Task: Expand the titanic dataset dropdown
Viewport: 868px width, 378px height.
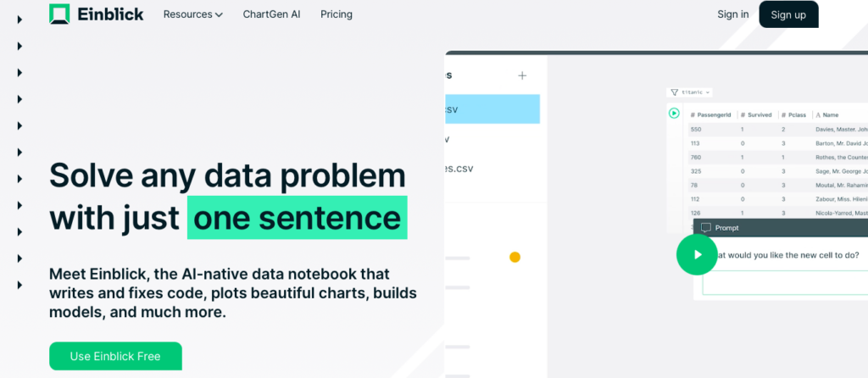Action: point(708,92)
